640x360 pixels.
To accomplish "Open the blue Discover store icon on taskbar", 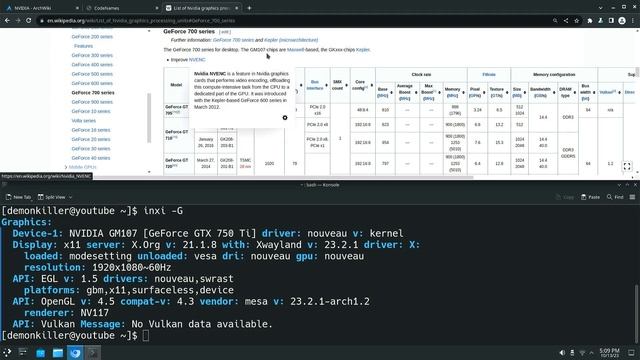I will coord(40,353).
